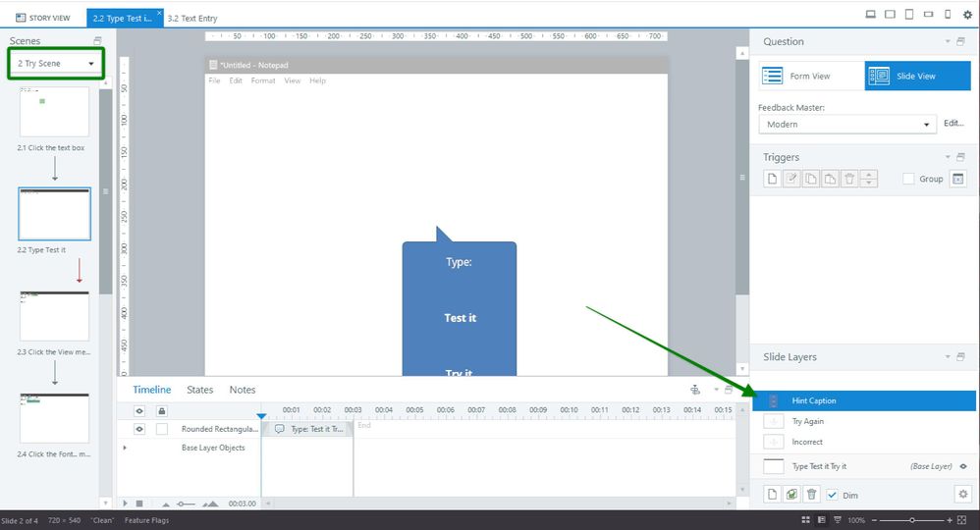Viewport: 980px width, 530px height.
Task: Open the variables manager icon beside Group
Action: [x=958, y=179]
